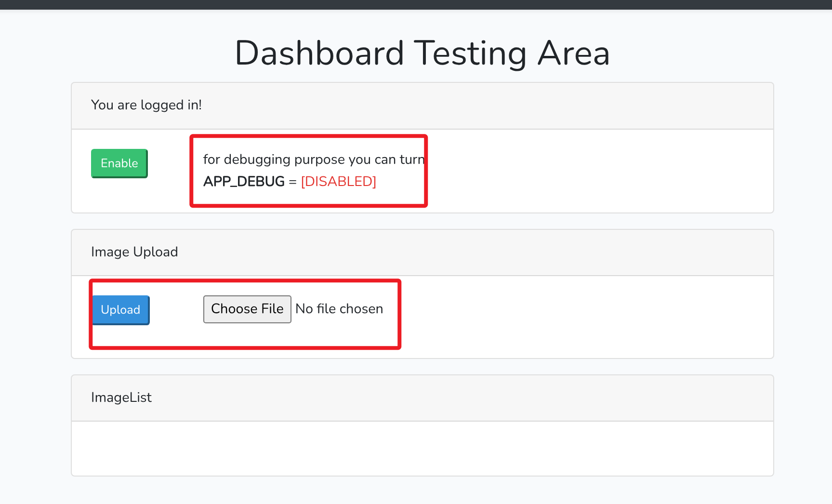Click the word 'Area' in page title
The image size is (832, 504).
click(x=573, y=53)
